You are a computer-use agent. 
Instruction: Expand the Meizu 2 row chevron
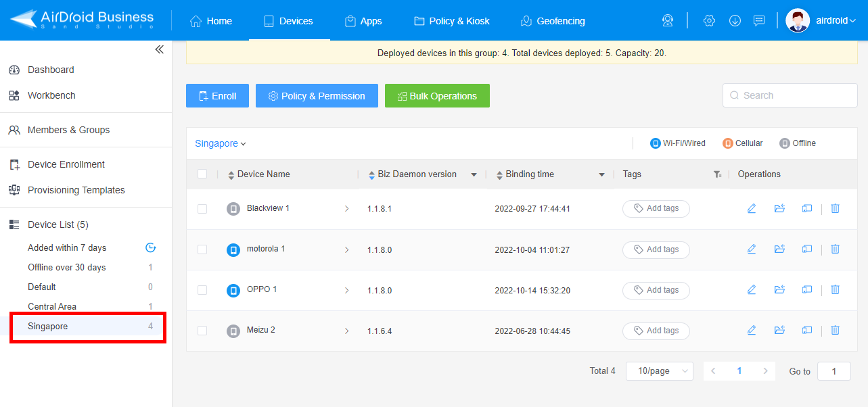[346, 331]
